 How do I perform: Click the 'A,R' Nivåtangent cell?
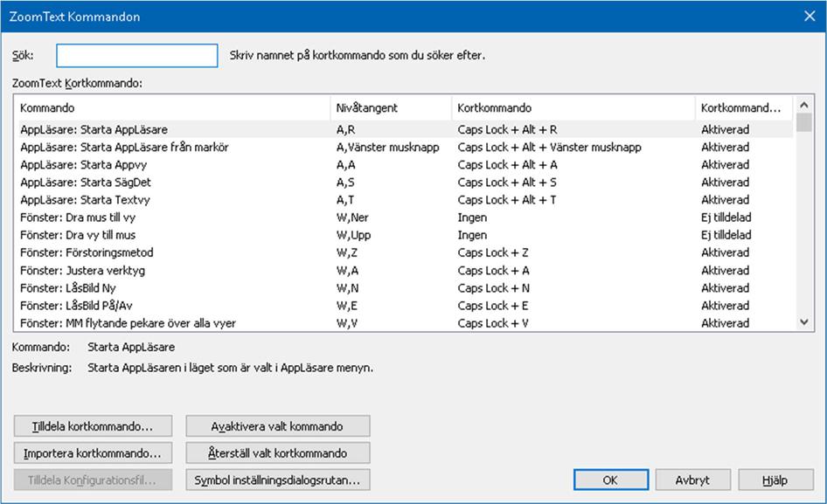(x=345, y=129)
